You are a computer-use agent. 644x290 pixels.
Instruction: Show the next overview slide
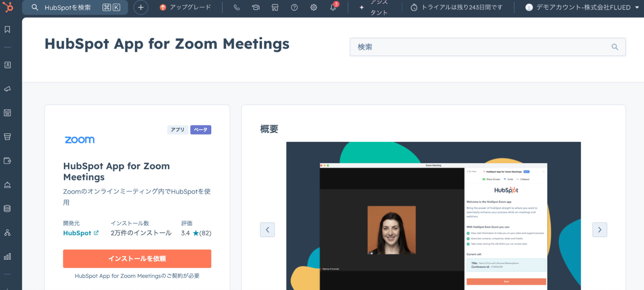tap(600, 230)
